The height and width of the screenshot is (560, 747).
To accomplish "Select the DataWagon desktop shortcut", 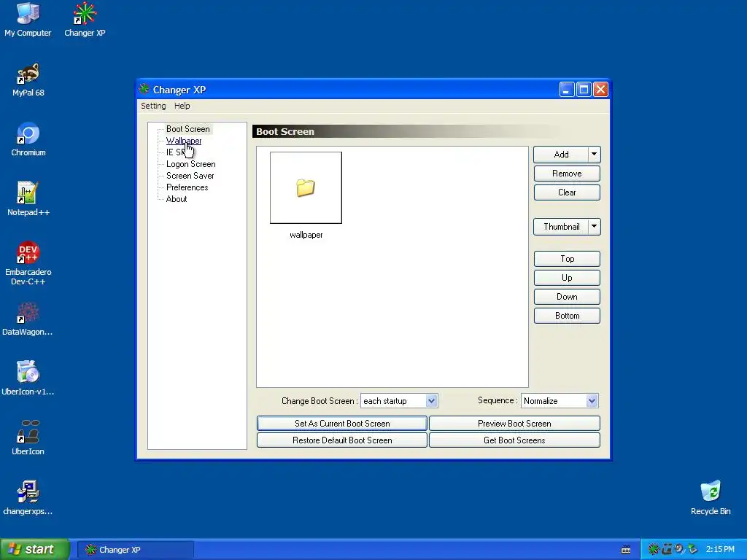I will (x=27, y=319).
